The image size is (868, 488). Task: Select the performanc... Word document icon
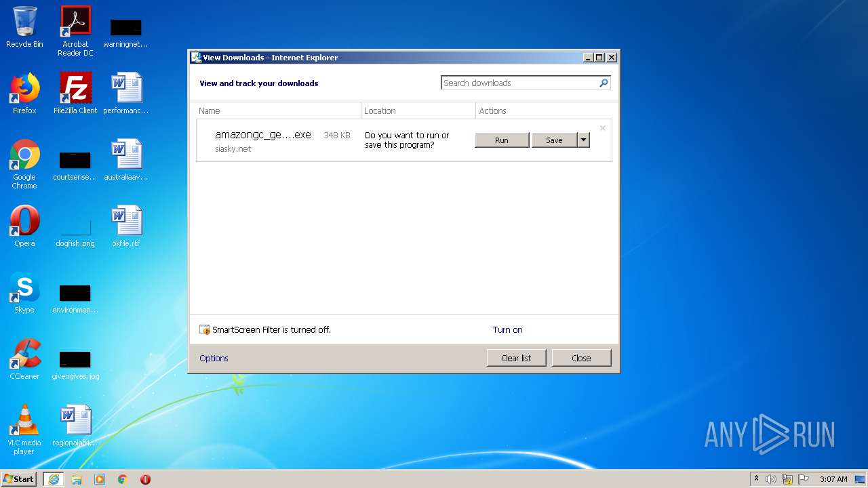coord(126,94)
